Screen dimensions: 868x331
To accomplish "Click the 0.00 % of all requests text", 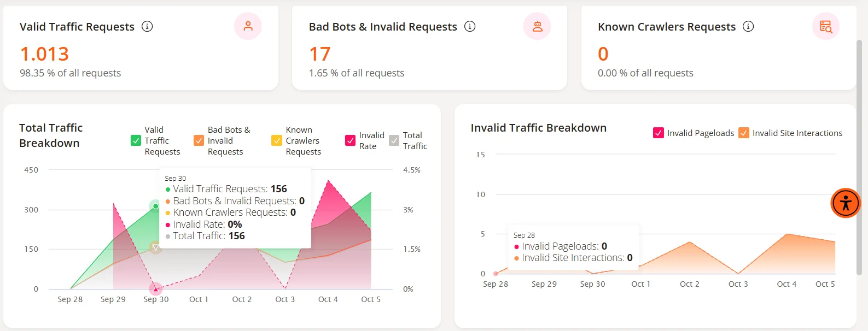I will click(645, 73).
